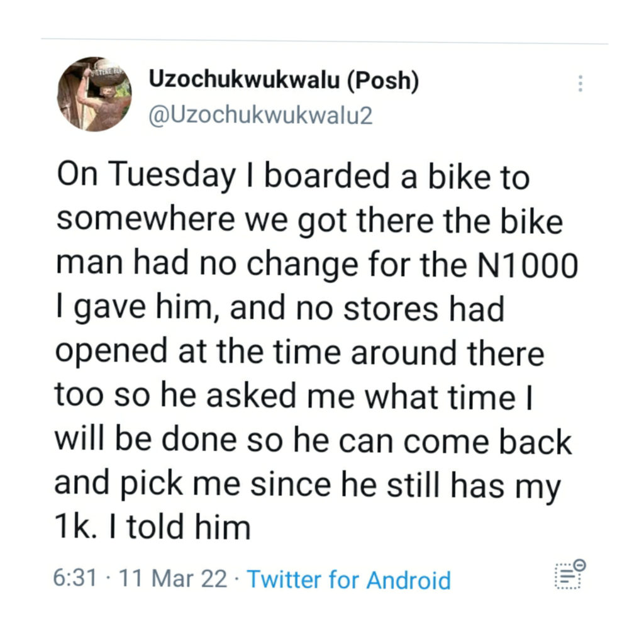
Task: Tap the '1k.' text in last line
Action: point(75,526)
